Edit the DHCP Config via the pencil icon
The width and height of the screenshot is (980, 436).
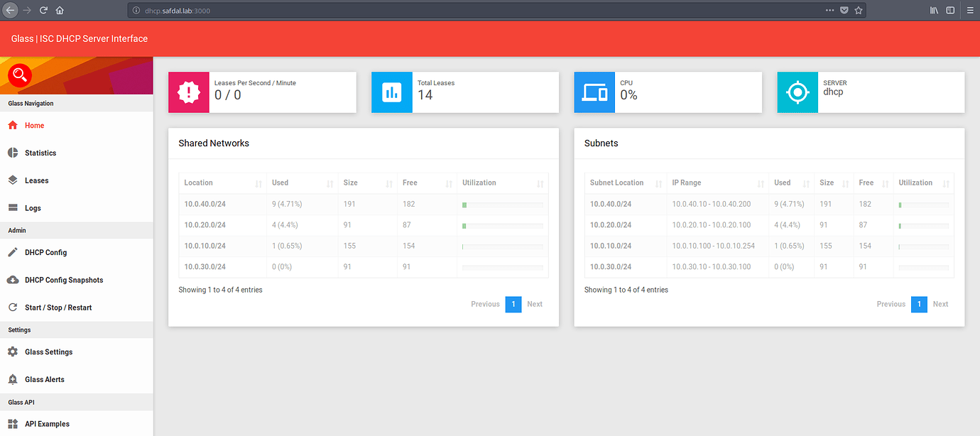pos(13,252)
